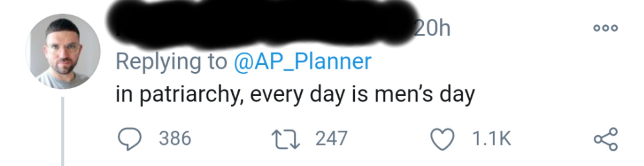
Task: Click the 386 replies count
Action: (x=175, y=138)
